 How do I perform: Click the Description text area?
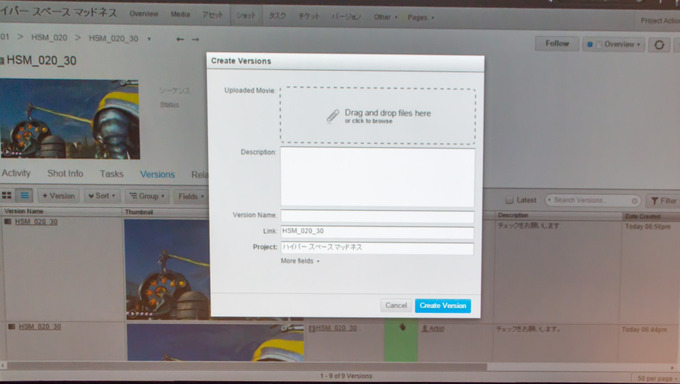click(x=377, y=177)
